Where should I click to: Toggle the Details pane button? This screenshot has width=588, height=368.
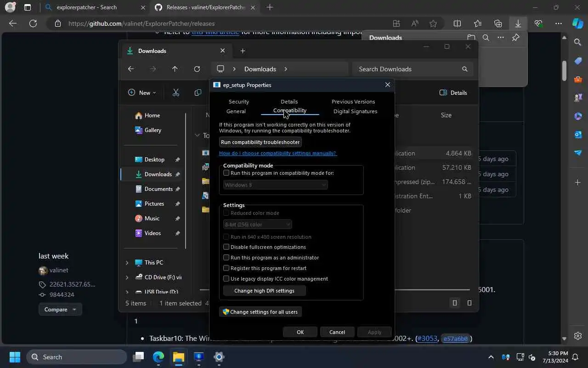453,92
